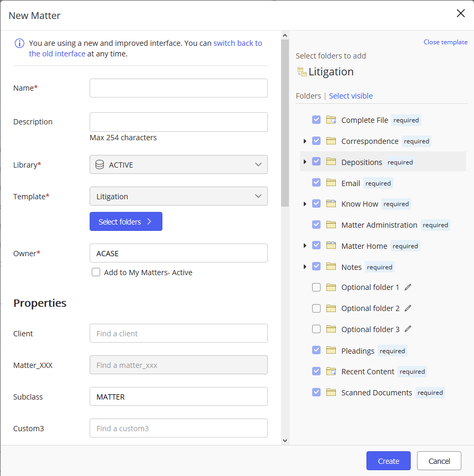The image size is (474, 476).
Task: Select the Matter Administration folder item
Action: [x=379, y=225]
